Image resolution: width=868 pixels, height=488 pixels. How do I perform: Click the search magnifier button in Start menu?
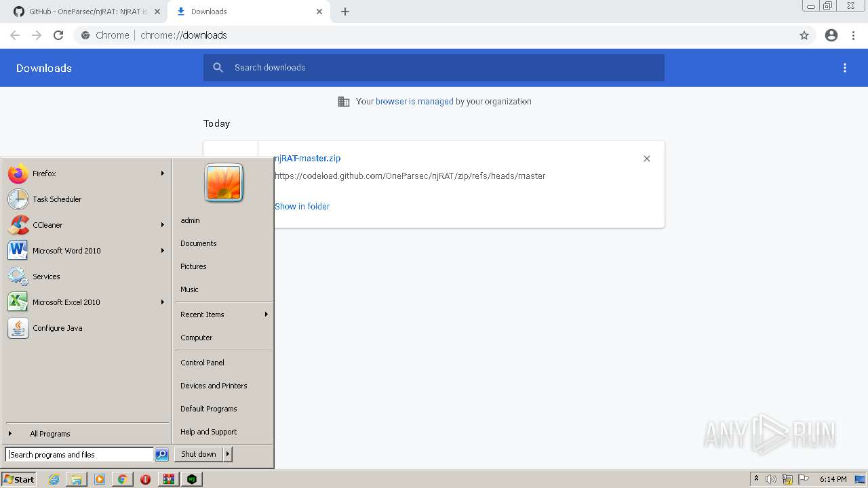coord(161,455)
